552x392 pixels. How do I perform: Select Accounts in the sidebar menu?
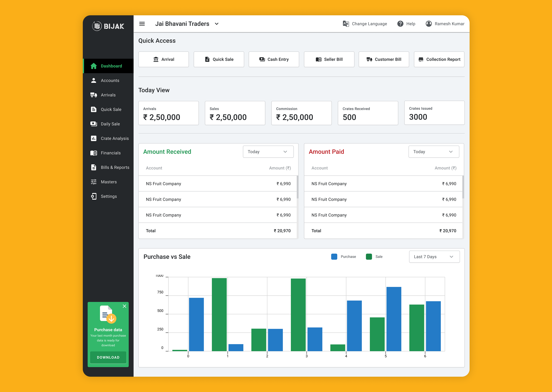pos(110,80)
